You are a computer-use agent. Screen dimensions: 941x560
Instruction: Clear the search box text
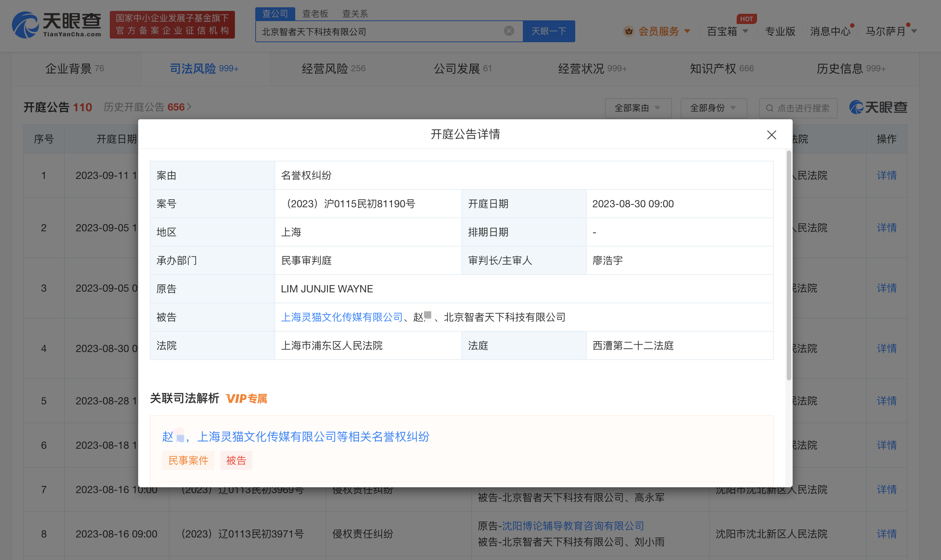click(x=509, y=31)
